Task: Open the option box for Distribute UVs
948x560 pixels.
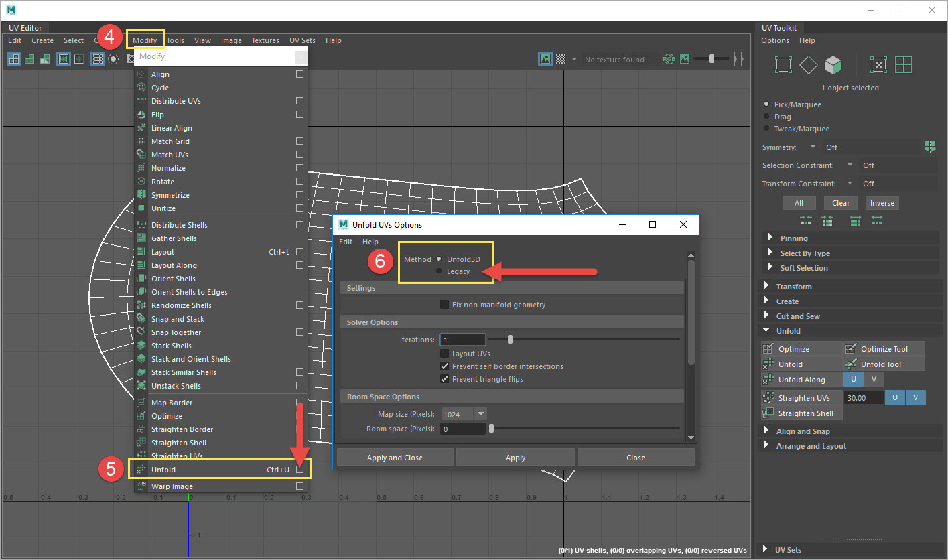Action: pyautogui.click(x=300, y=101)
